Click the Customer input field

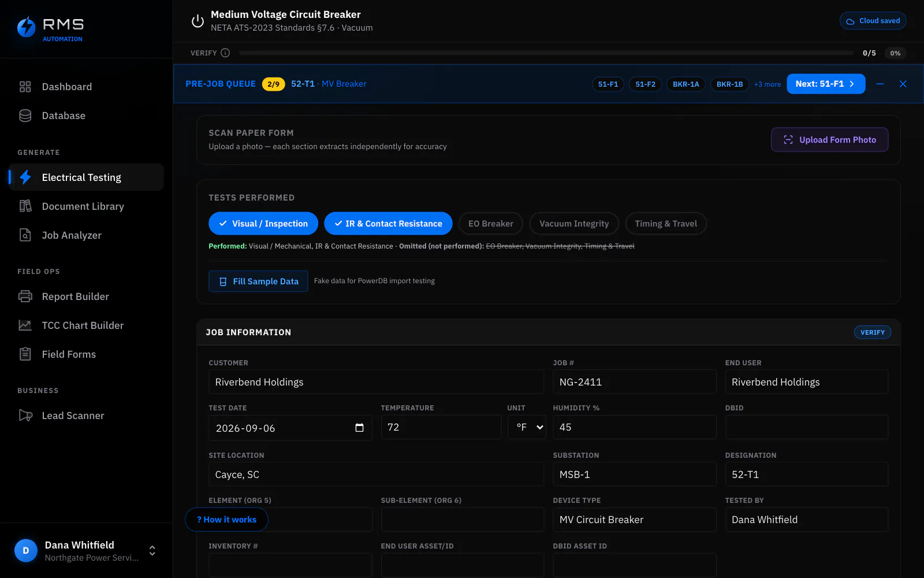pos(376,382)
